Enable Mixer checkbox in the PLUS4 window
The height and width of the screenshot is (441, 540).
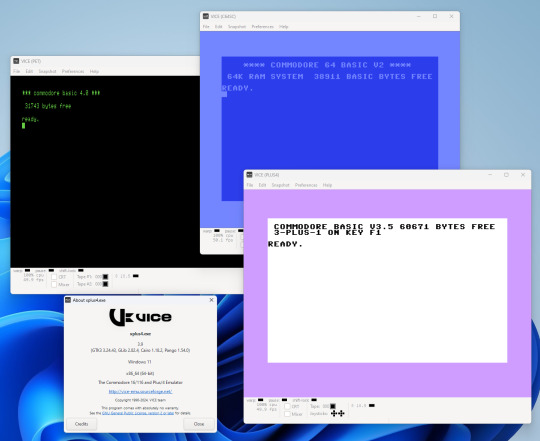(x=287, y=414)
